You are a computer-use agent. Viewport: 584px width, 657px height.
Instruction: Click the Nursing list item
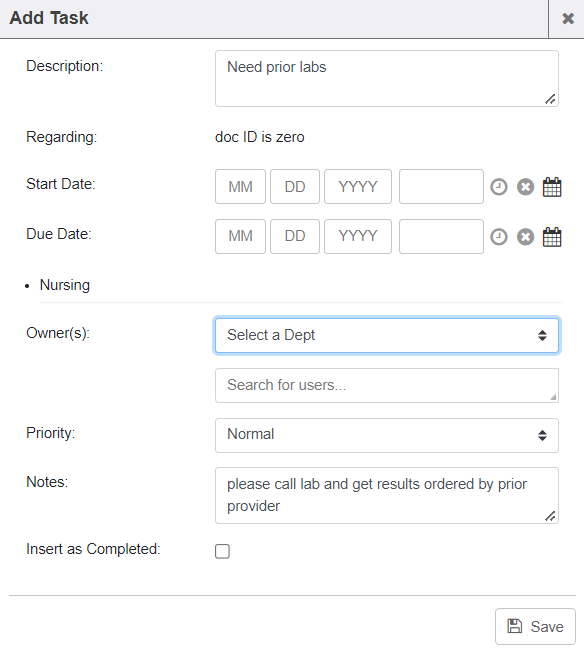[65, 285]
